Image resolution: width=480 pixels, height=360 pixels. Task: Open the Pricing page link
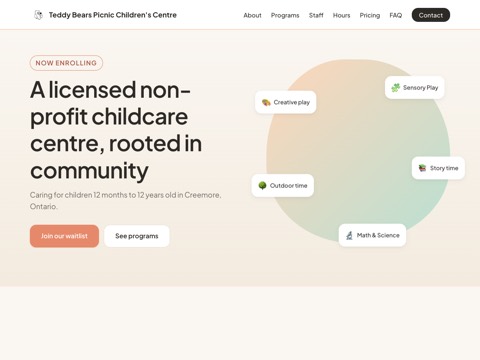(x=370, y=15)
